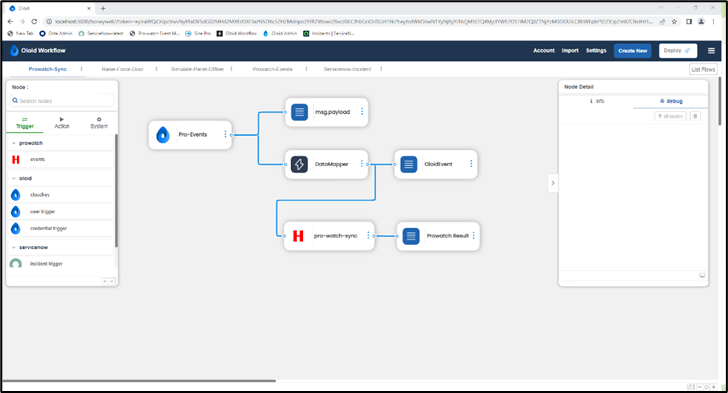Click the pro-watch-sync Honeywell icon

tap(298, 236)
